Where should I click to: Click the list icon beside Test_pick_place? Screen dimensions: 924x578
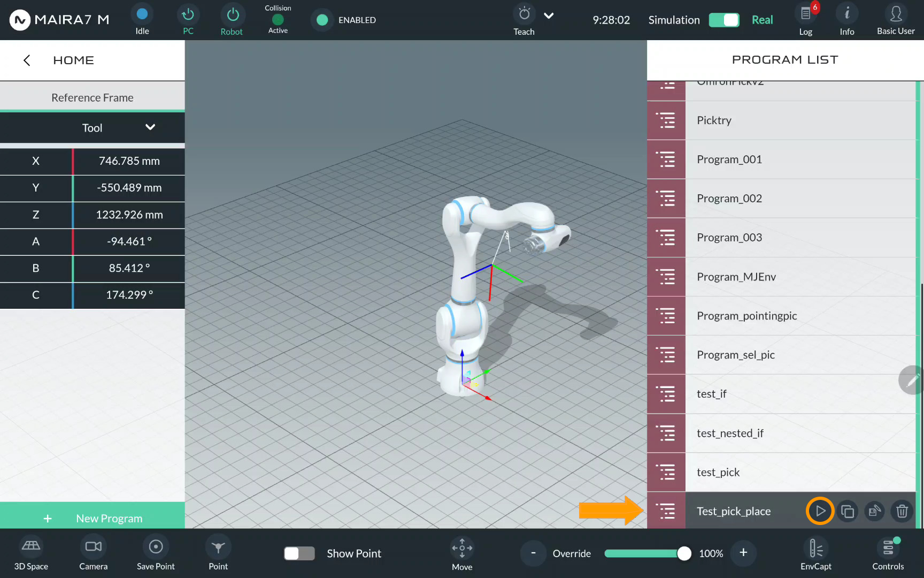[x=666, y=511]
